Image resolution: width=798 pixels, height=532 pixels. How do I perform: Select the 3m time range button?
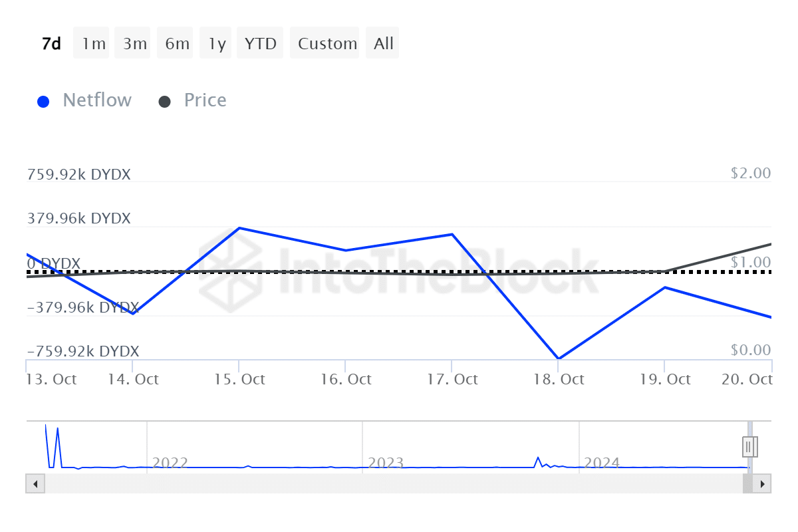coord(133,43)
